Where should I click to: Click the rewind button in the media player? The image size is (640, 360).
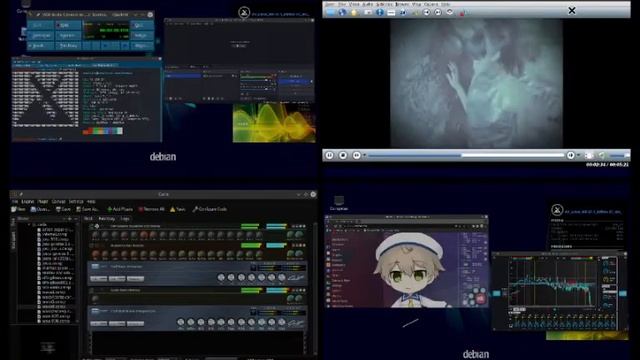pos(356,155)
